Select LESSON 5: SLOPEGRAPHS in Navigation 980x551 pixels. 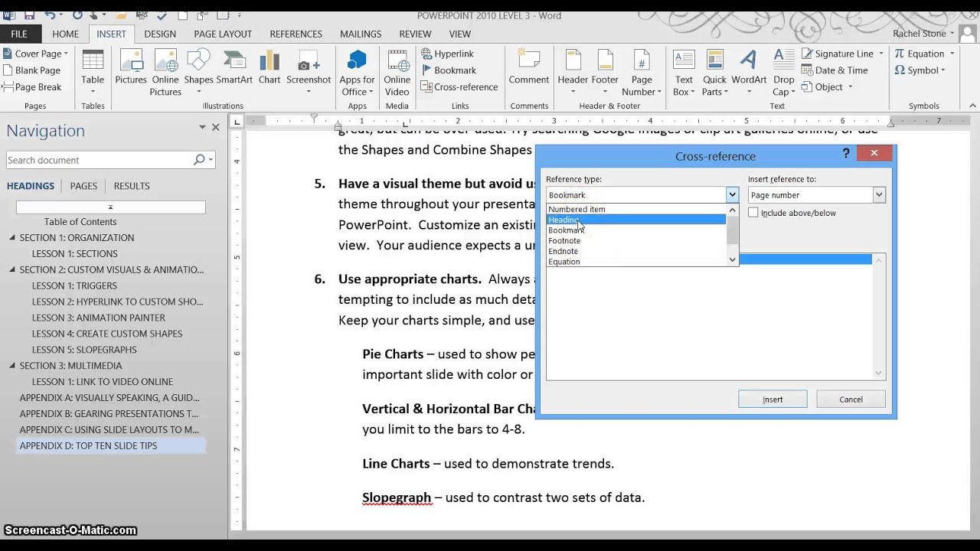pyautogui.click(x=84, y=350)
